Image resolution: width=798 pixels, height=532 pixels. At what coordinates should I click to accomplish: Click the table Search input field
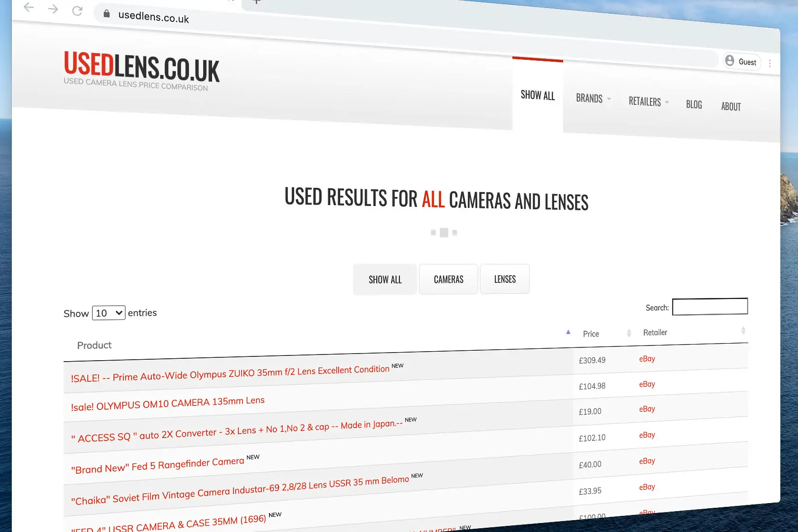[x=710, y=307]
